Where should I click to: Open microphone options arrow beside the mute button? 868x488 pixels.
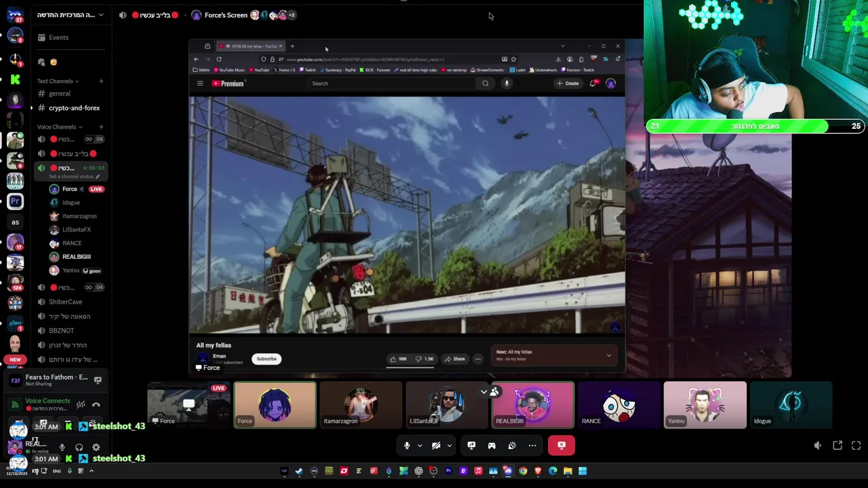pyautogui.click(x=420, y=445)
